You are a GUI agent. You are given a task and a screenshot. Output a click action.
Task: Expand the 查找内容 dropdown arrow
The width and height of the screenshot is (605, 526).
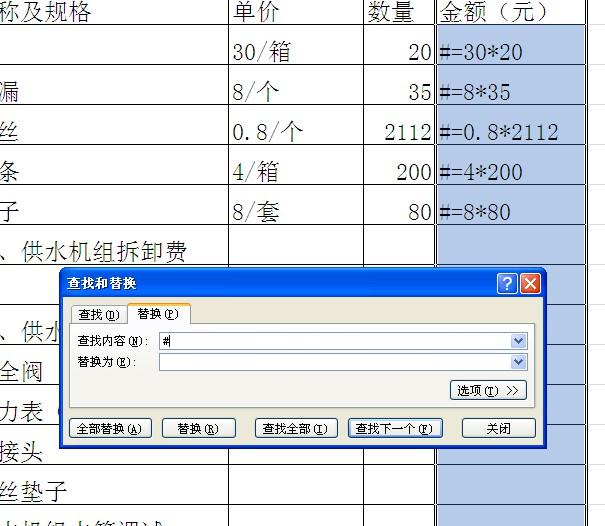[x=519, y=341]
